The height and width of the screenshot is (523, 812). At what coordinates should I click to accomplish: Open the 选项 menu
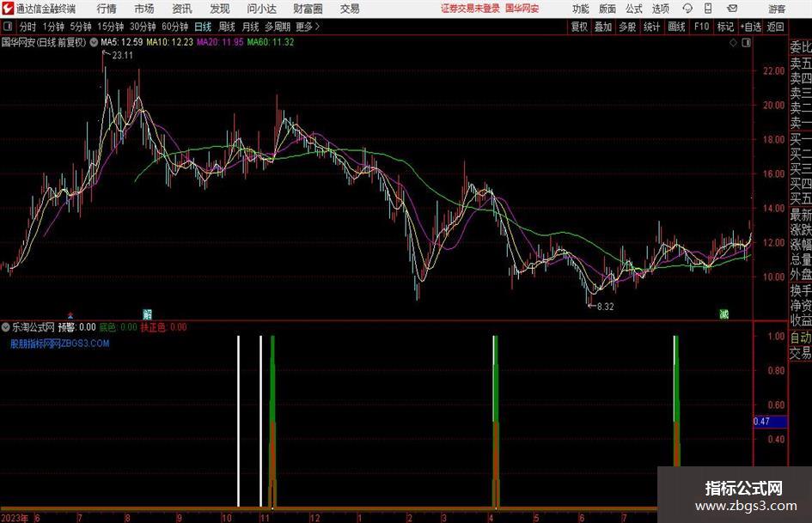pyautogui.click(x=660, y=9)
